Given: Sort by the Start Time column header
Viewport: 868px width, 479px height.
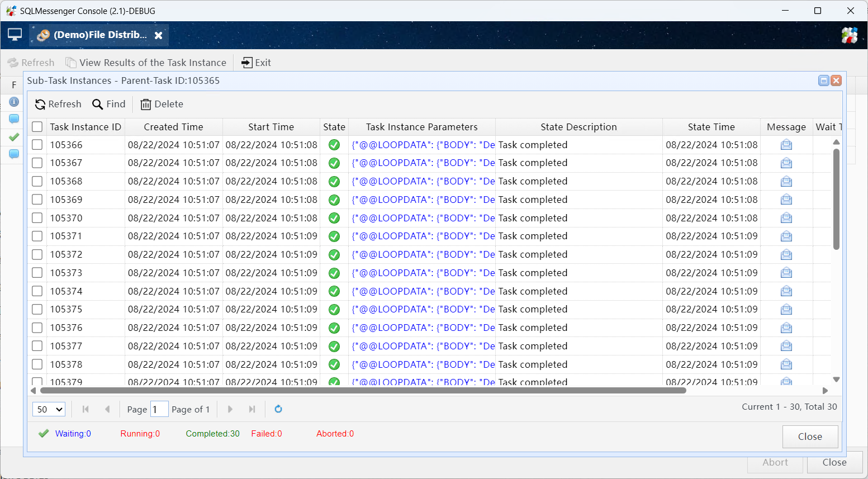Looking at the screenshot, I should (x=271, y=127).
